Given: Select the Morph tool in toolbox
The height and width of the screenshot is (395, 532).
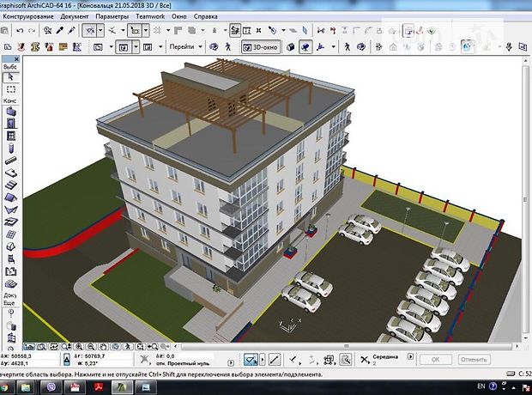Looking at the screenshot, I should (x=11, y=246).
